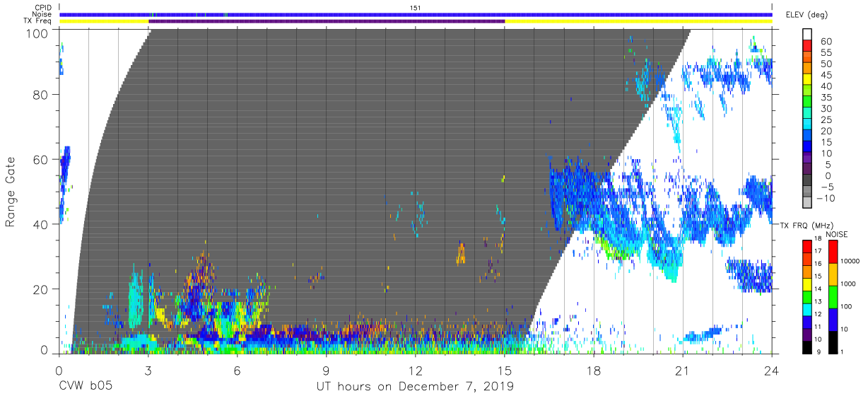Click the 'Range Gate' axis label
The image size is (868, 401).
point(11,192)
